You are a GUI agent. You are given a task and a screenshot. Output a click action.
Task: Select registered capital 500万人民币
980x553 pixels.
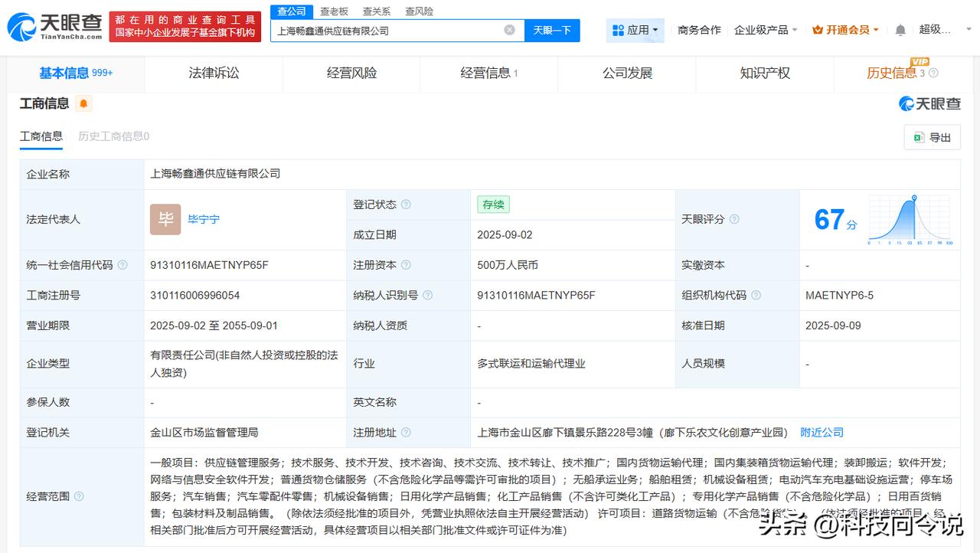tap(508, 265)
